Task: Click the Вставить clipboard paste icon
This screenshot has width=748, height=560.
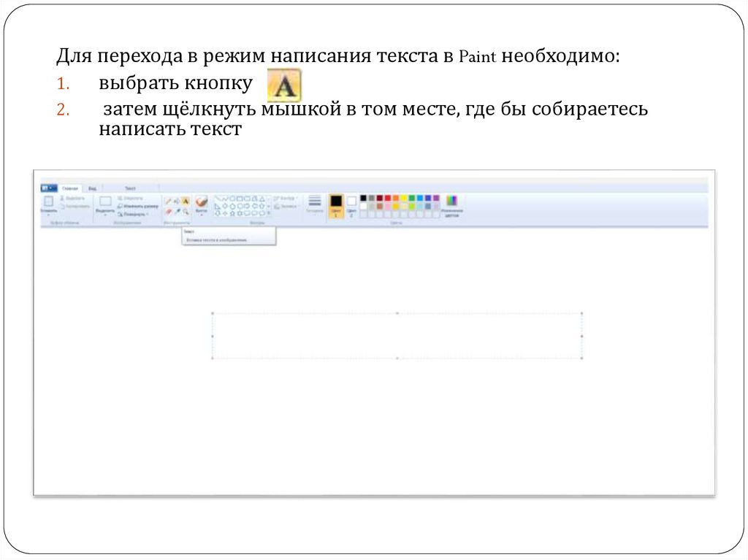Action: point(49,201)
